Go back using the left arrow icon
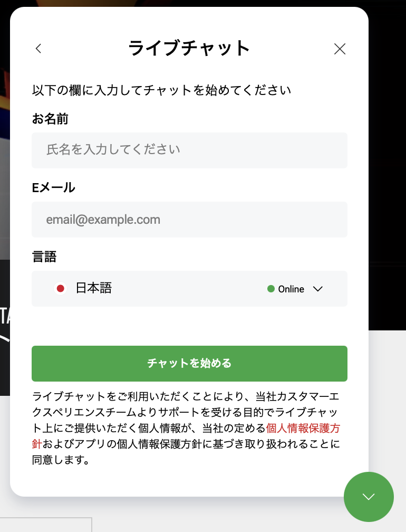Viewport: 406px width, 532px height. tap(38, 49)
